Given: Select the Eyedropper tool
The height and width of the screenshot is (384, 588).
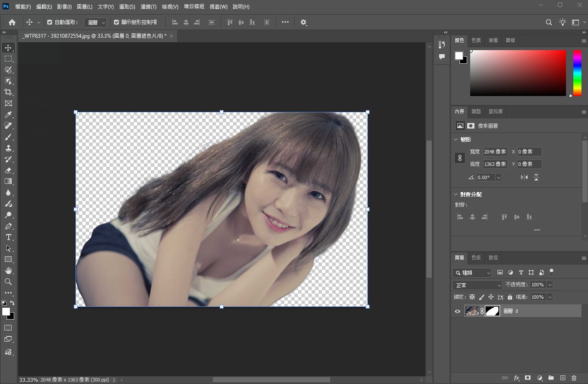Looking at the screenshot, I should (8, 115).
